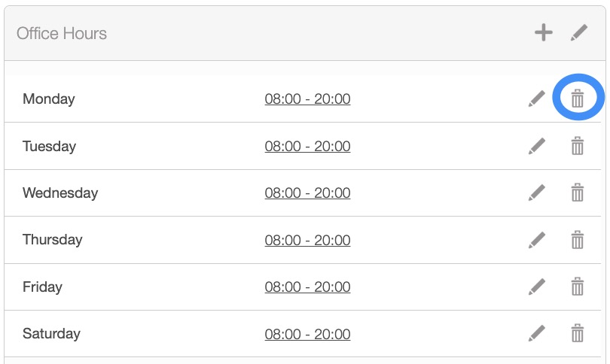
Task: Delete Thursday hours using the trash icon
Action: tap(578, 240)
